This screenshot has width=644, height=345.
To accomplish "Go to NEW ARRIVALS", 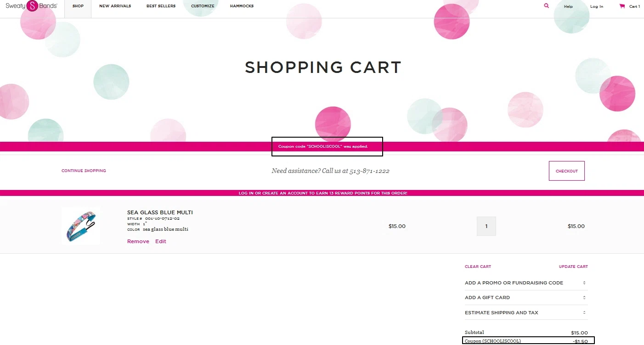I will pos(115,6).
